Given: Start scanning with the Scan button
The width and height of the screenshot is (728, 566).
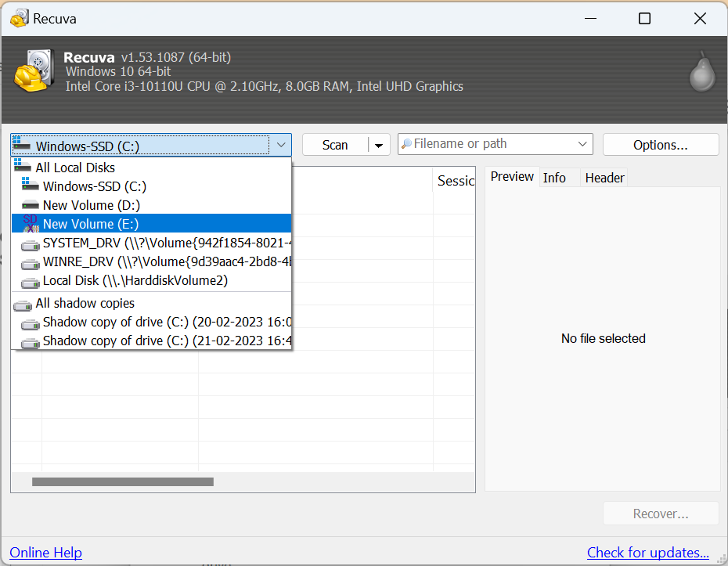Looking at the screenshot, I should click(x=335, y=146).
